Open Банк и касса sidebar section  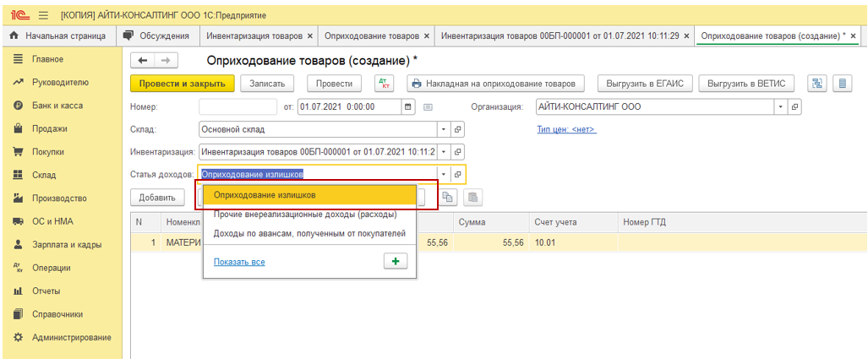(57, 106)
